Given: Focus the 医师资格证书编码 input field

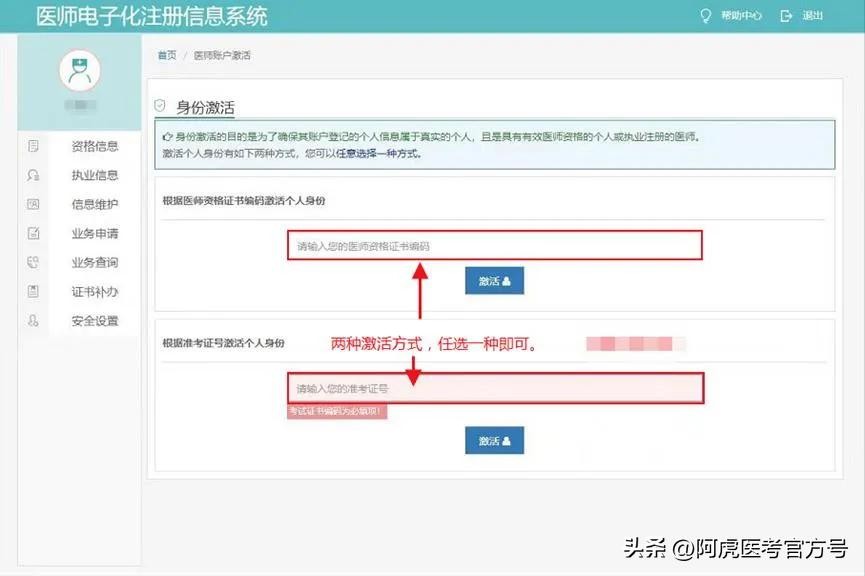Looking at the screenshot, I should click(x=495, y=245).
